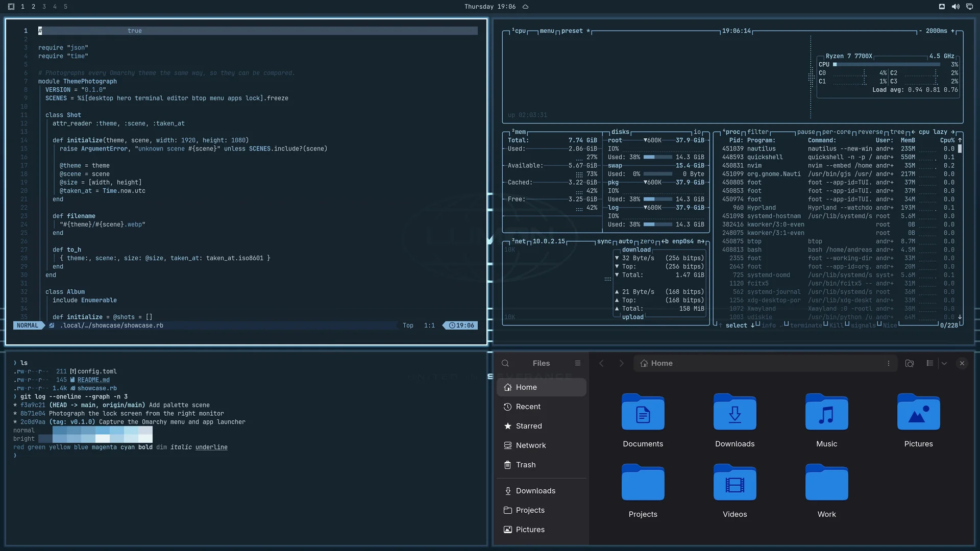Click the workspace overview icon in top bar

point(11,7)
